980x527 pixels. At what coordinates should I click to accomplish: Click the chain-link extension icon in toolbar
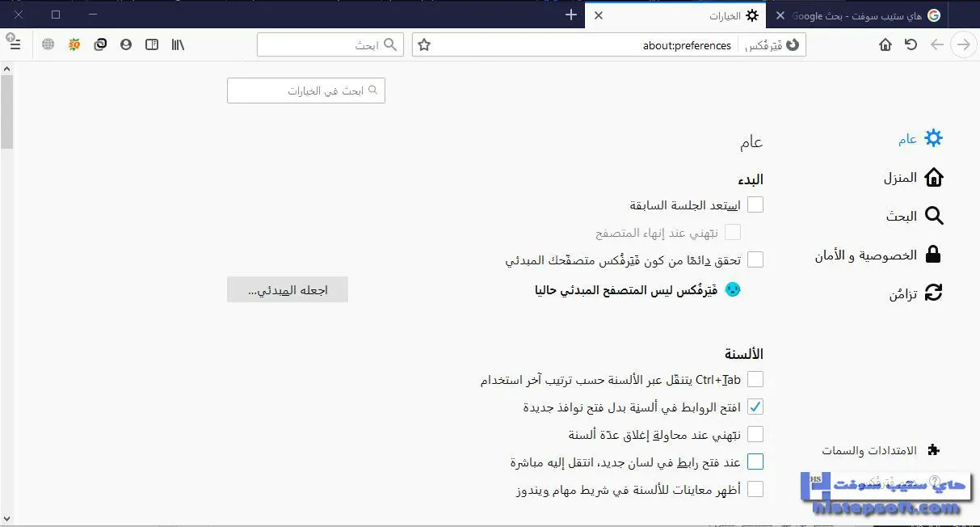coord(100,44)
